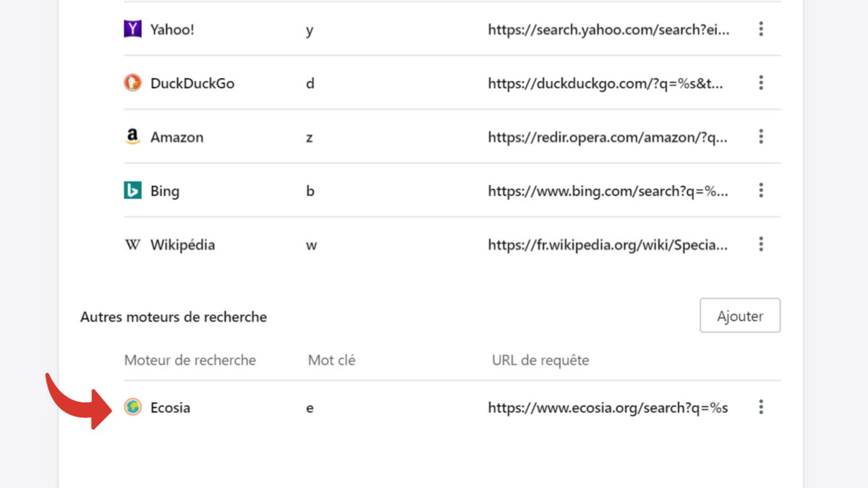Click the Ecosia globe icon
Viewport: 868px width, 488px height.
pyautogui.click(x=132, y=408)
